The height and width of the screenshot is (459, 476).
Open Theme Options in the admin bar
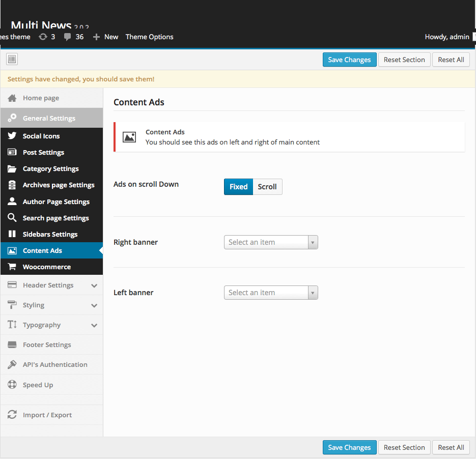tap(149, 37)
